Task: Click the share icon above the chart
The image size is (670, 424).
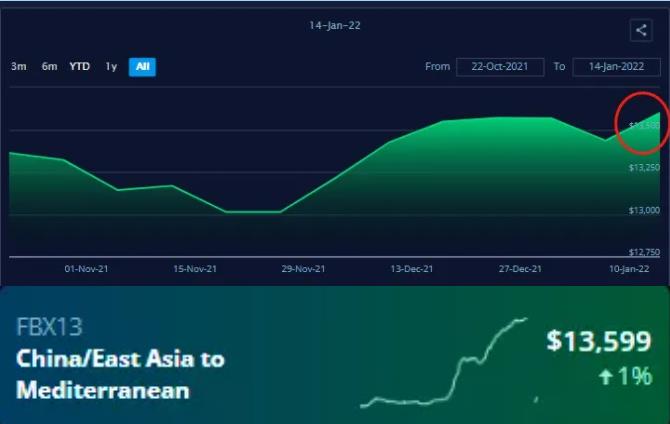Action: coord(641,31)
